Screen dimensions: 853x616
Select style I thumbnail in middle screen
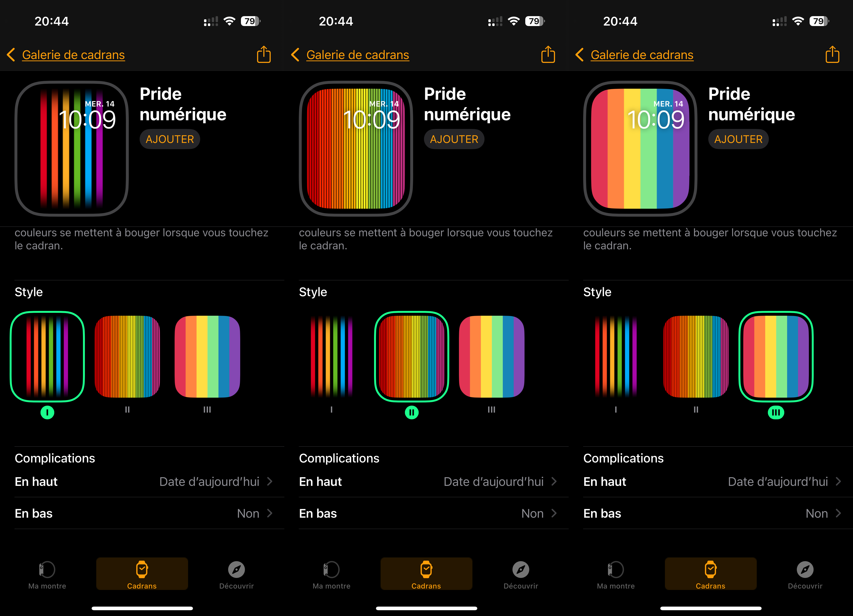click(332, 356)
